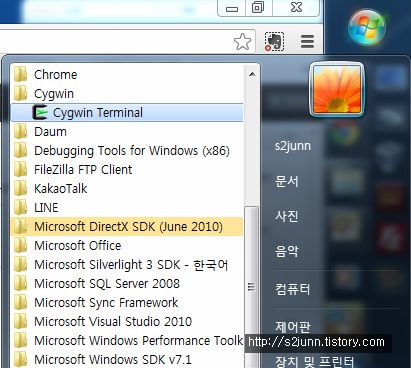Open 사진 (Pictures)

(x=287, y=216)
